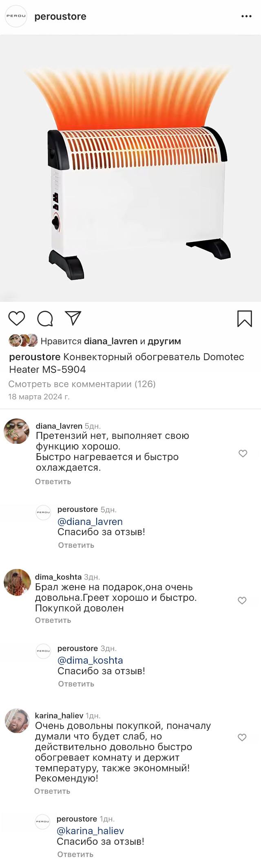Open the three-dot post options menu
This screenshot has width=261, height=868.
click(x=246, y=16)
